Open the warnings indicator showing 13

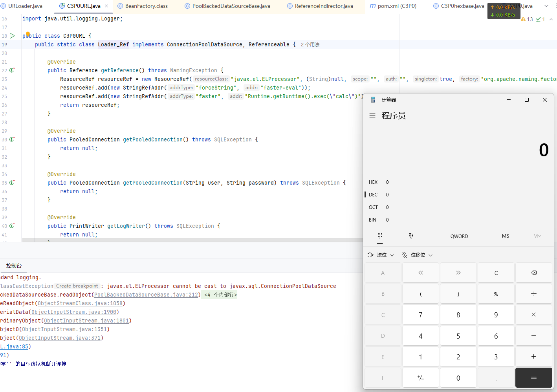527,19
